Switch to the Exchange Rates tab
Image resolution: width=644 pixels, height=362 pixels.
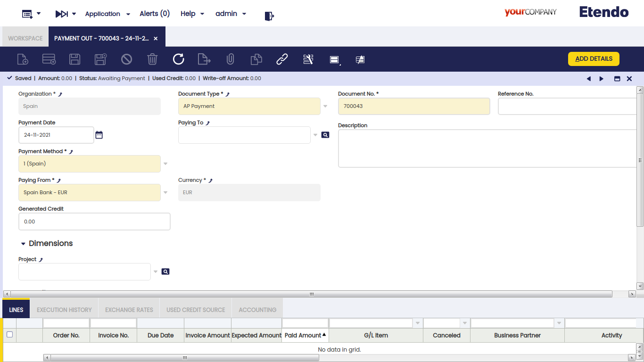[x=129, y=310]
